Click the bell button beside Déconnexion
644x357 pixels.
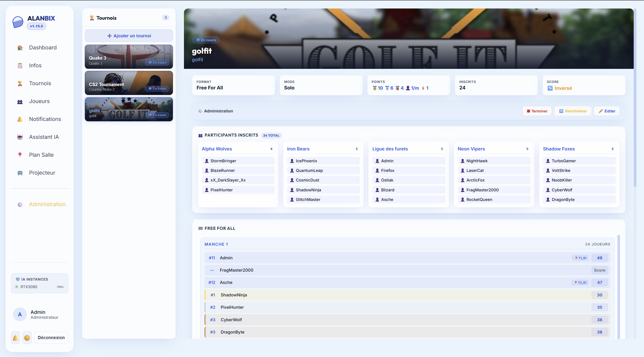click(15, 338)
